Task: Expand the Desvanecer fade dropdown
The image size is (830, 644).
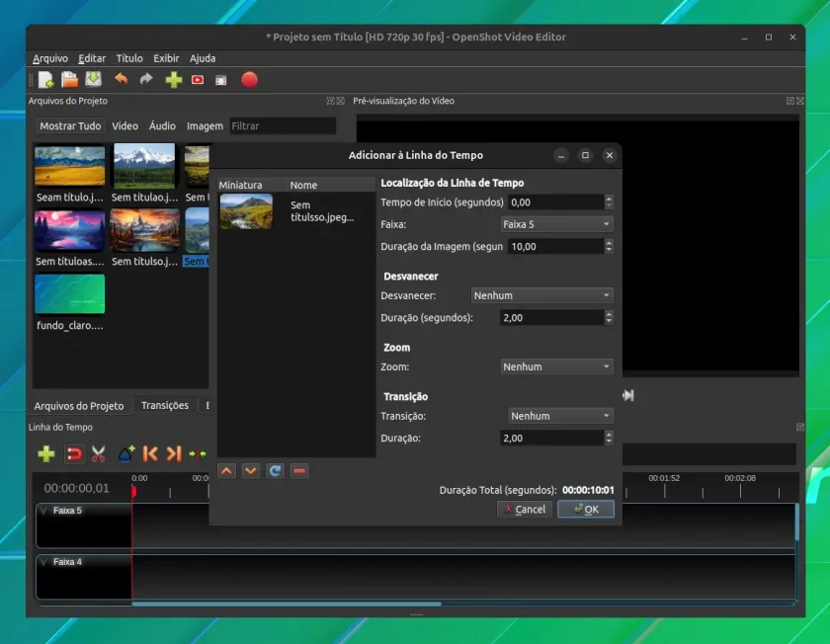Action: click(x=542, y=295)
